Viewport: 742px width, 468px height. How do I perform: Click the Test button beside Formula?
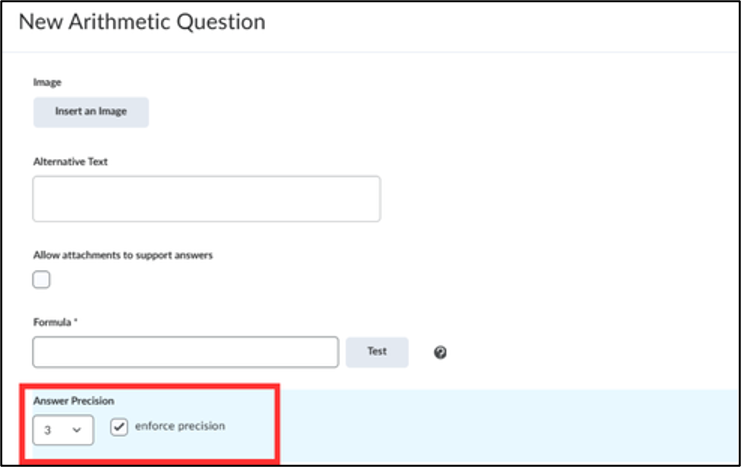click(x=377, y=352)
